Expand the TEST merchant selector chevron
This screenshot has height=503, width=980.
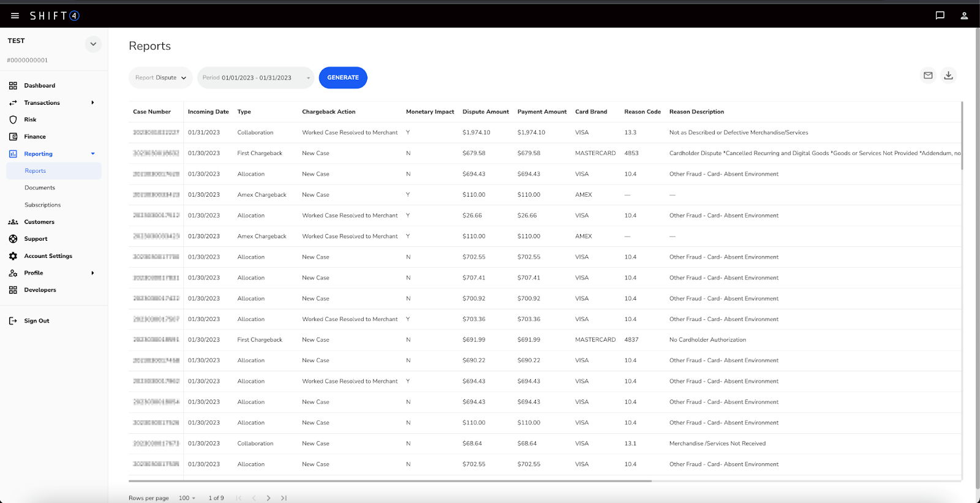pyautogui.click(x=93, y=44)
